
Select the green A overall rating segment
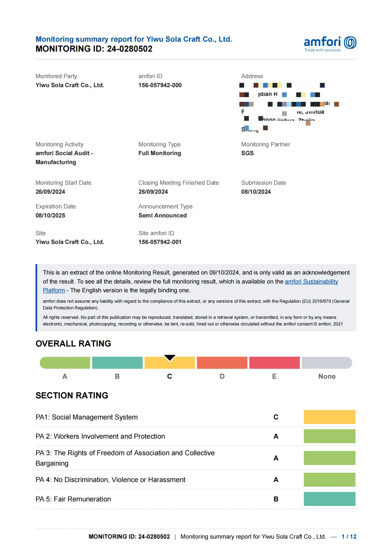(x=65, y=363)
